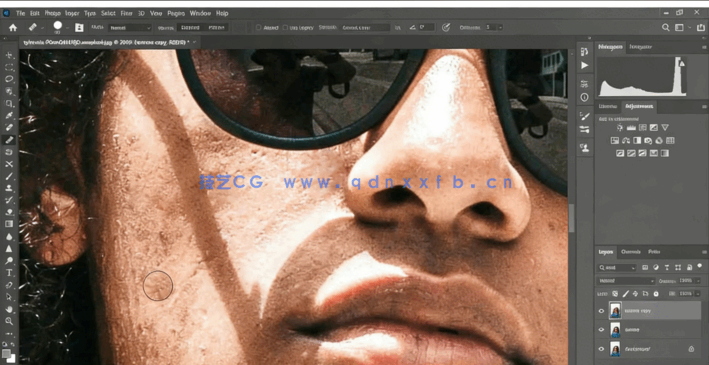Open the brush preset picker arrow
The height and width of the screenshot is (365, 709).
click(x=68, y=28)
